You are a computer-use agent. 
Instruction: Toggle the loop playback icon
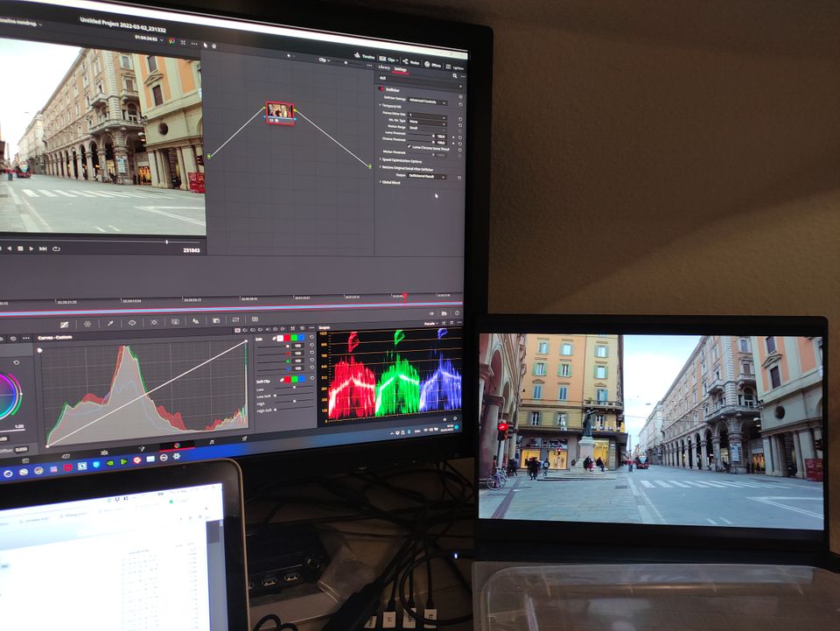coord(56,249)
